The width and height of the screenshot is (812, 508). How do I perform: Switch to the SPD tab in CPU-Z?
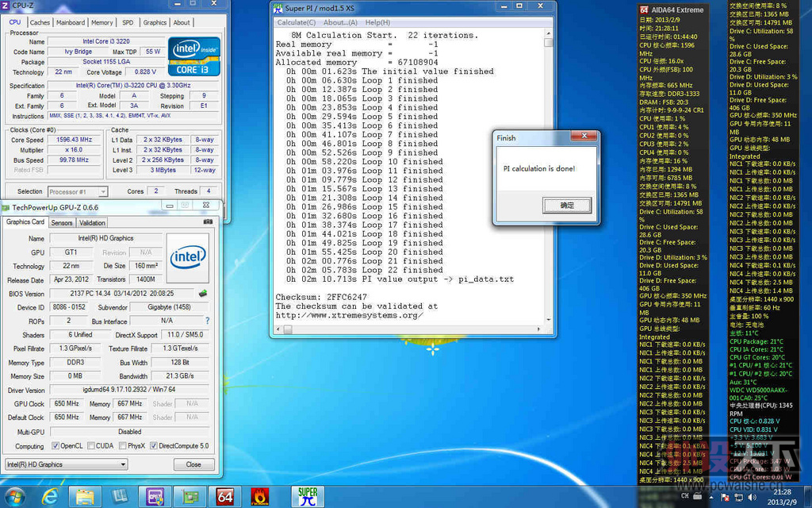click(128, 22)
